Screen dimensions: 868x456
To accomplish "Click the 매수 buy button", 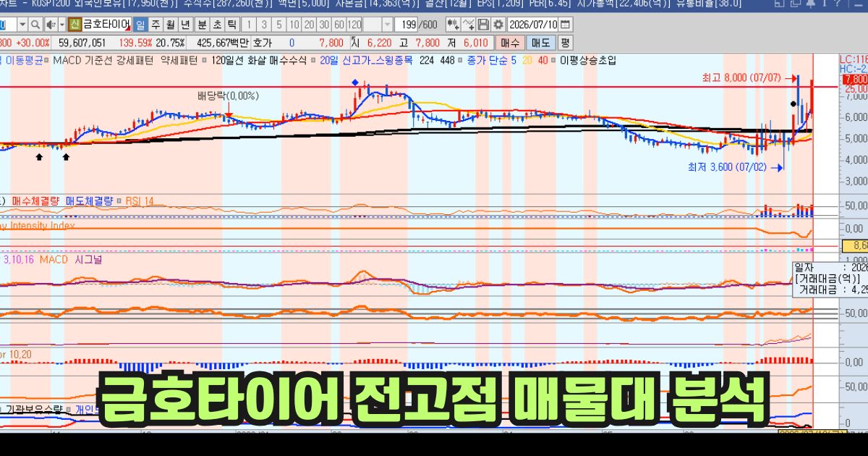I will coord(510,43).
